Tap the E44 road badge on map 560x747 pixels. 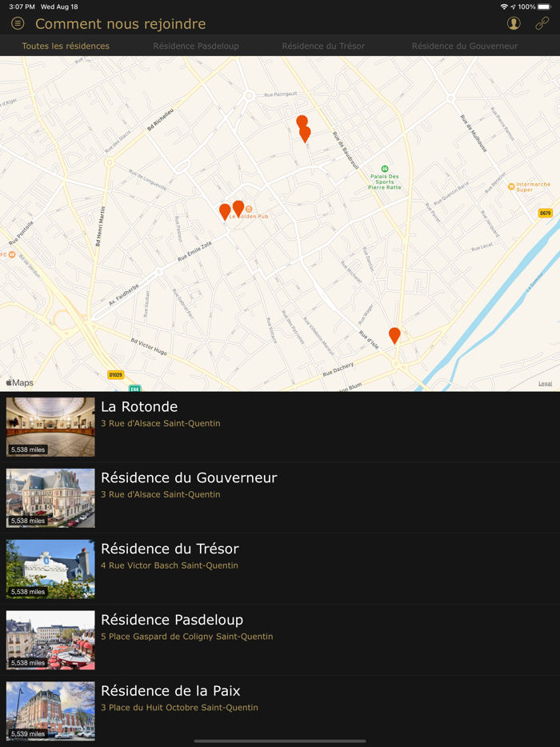click(135, 388)
